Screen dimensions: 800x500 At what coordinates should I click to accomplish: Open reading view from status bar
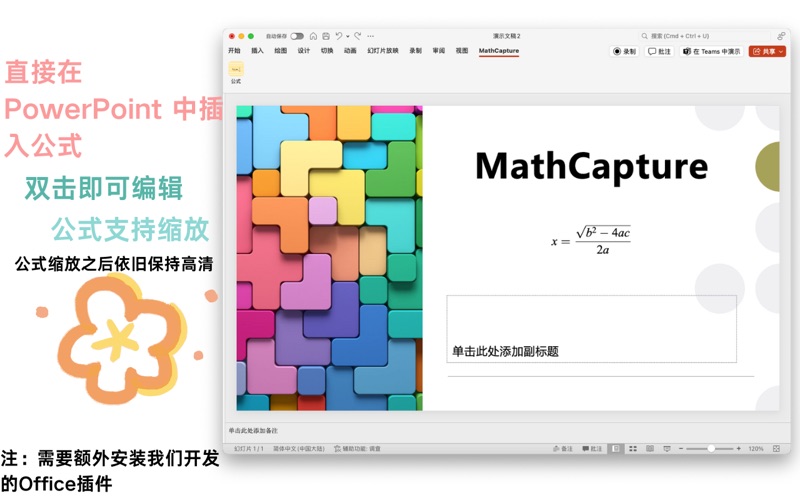[650, 449]
